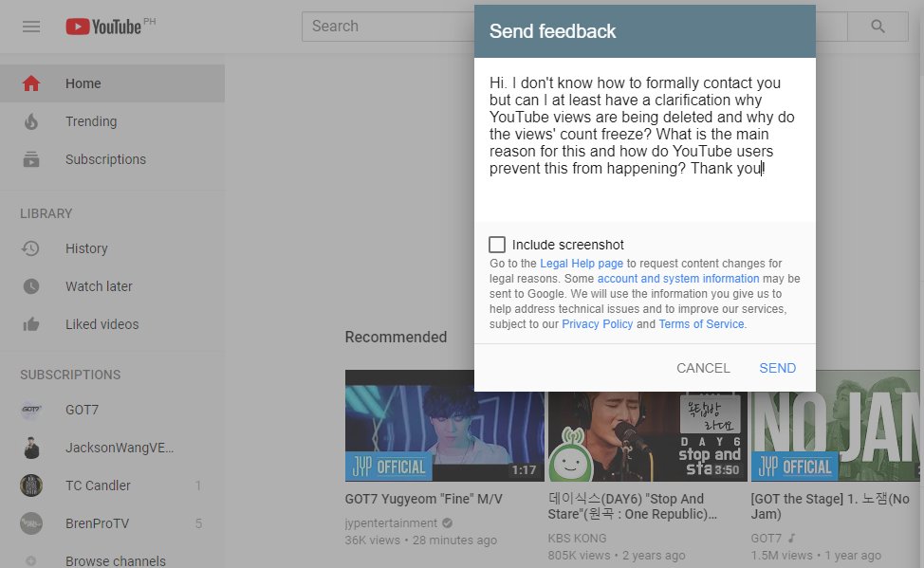Screen dimensions: 924x568
Task: Open the Privacy Policy link
Action: [597, 324]
